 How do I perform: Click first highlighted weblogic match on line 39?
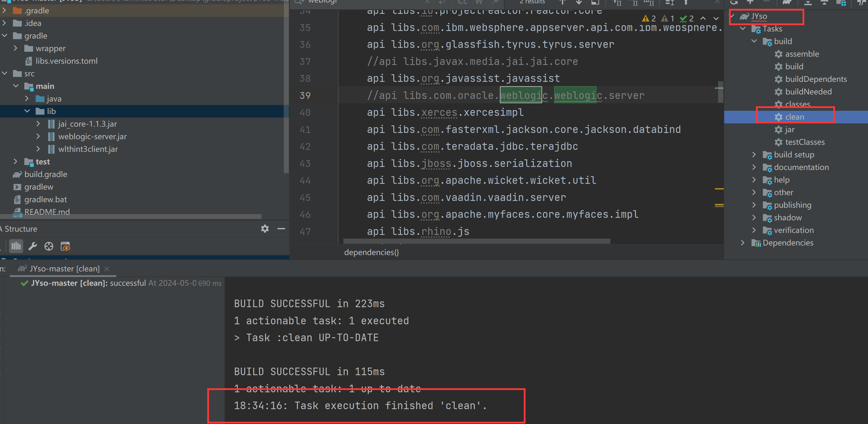(520, 95)
